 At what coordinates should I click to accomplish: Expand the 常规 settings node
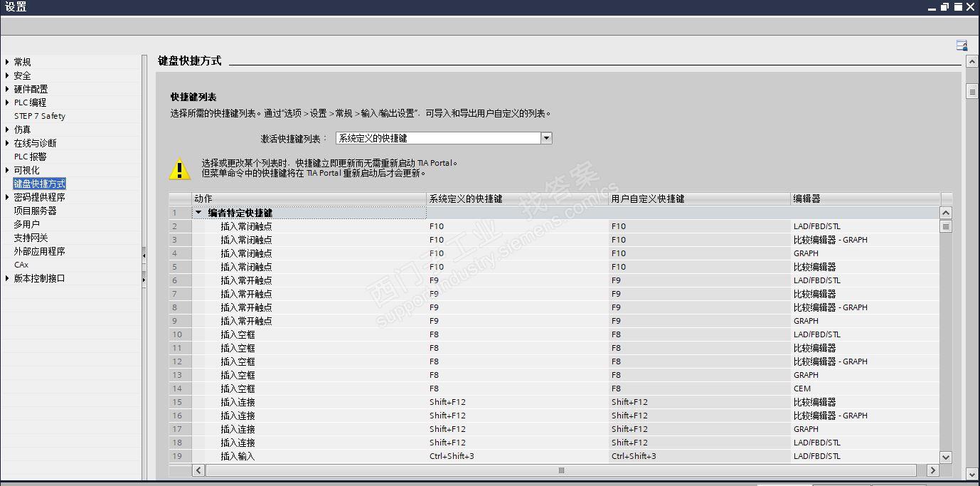[8, 62]
